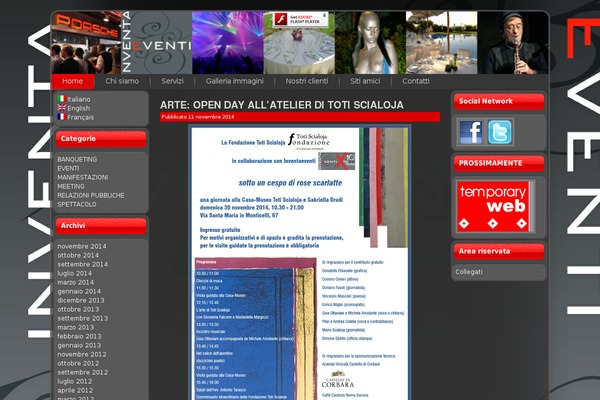Open the Servizi menu item
Viewport: 600px width, 400px height.
click(x=172, y=81)
